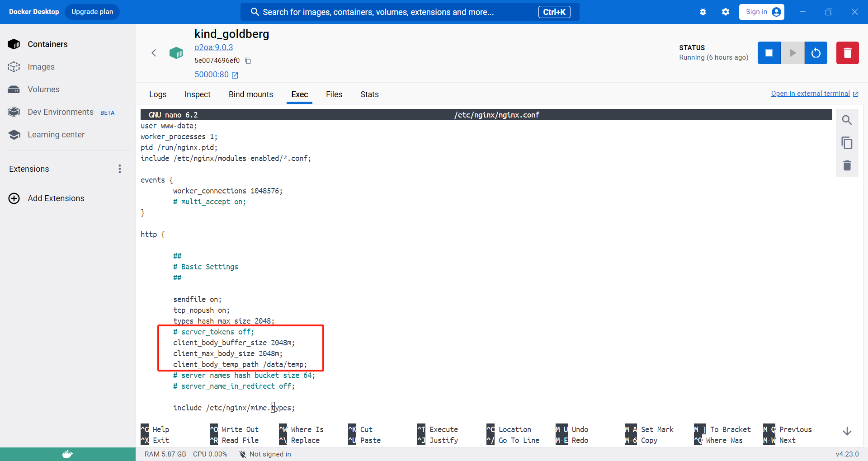This screenshot has height=461, width=868.
Task: Restart the container with restart icon
Action: (816, 53)
